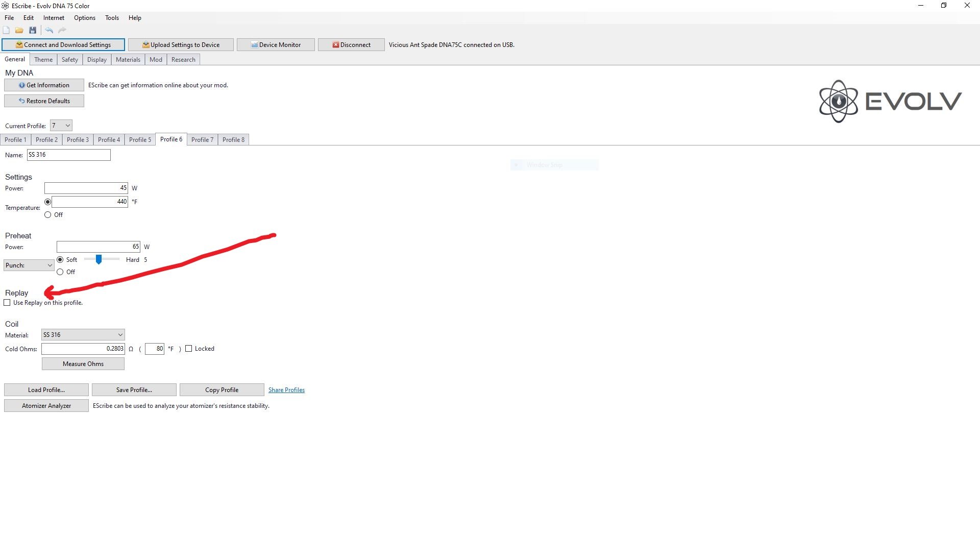Click the Save floppy disk icon
The width and height of the screenshot is (980, 536).
click(33, 31)
